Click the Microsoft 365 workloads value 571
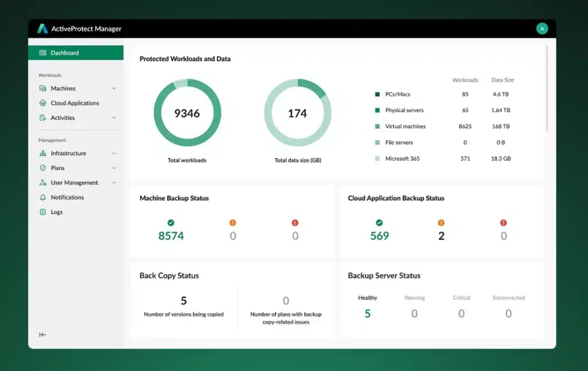 pyautogui.click(x=465, y=159)
